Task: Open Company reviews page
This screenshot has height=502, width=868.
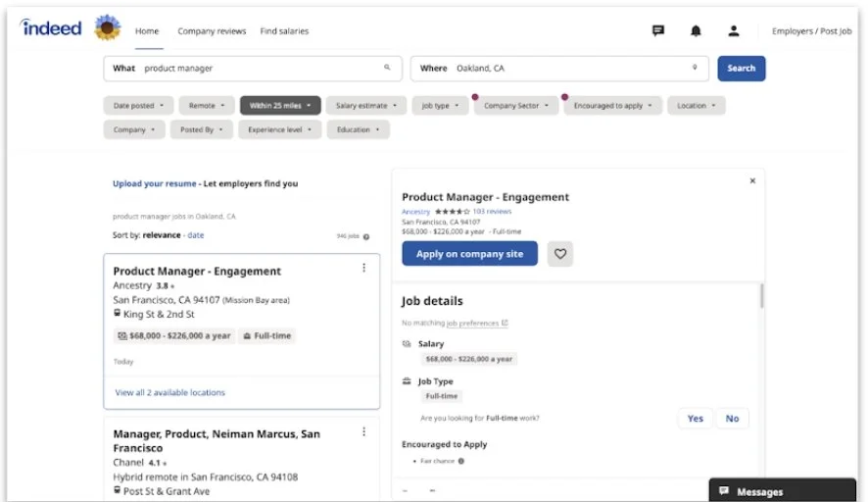Action: 212,31
